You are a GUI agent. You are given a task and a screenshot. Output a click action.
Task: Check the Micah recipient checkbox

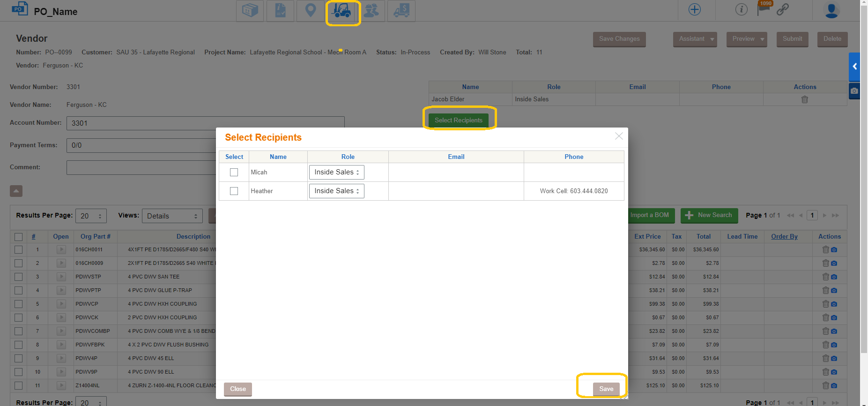pos(234,173)
